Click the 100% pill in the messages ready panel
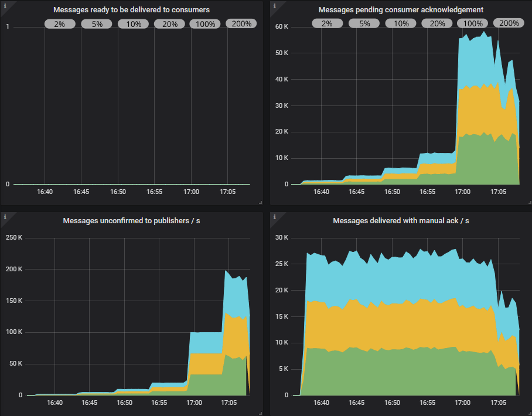532x416 pixels. pos(204,23)
